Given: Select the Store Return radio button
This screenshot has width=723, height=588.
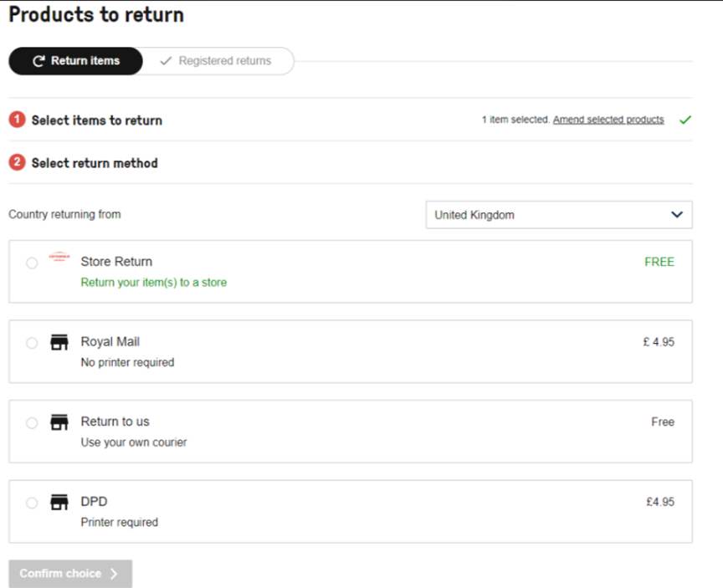Looking at the screenshot, I should coord(32,263).
